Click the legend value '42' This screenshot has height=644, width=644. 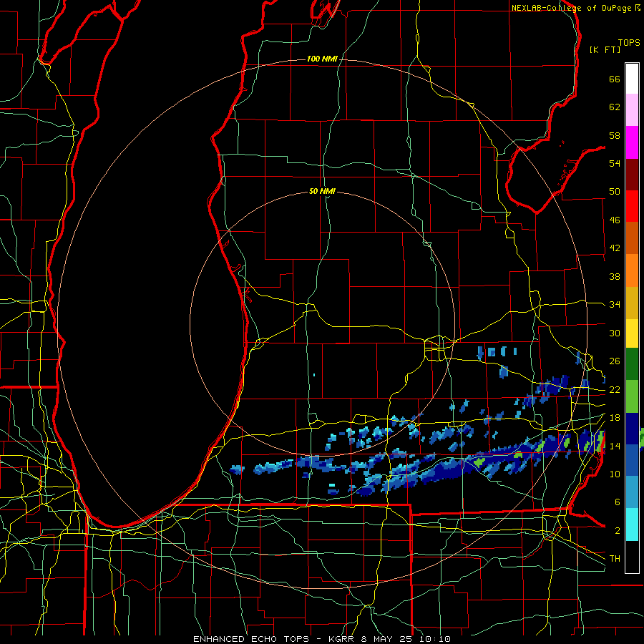(x=615, y=248)
